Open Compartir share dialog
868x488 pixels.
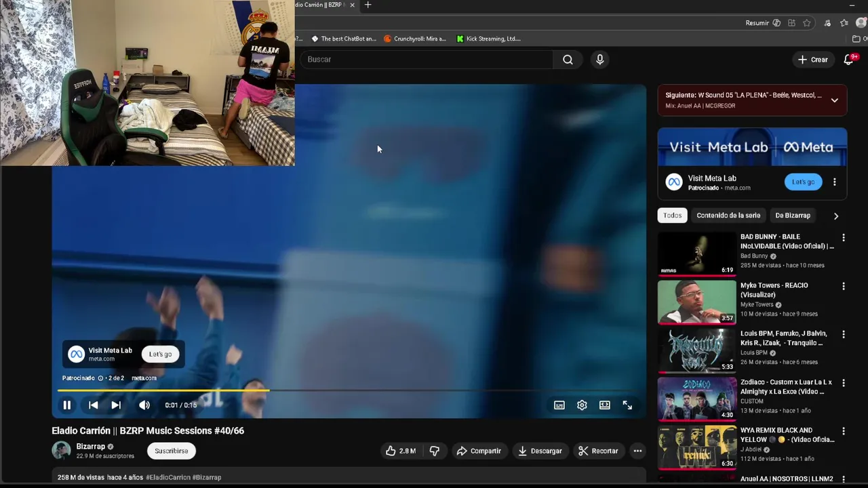tap(479, 451)
